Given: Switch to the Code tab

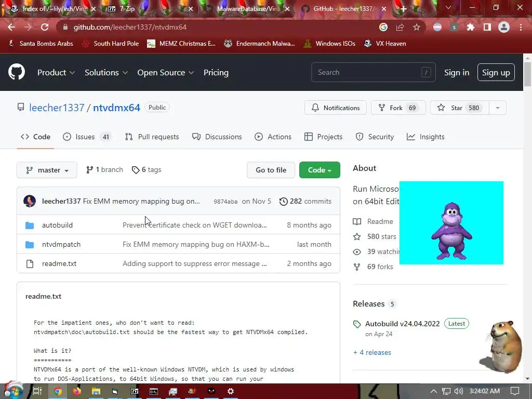Looking at the screenshot, I should (36, 137).
